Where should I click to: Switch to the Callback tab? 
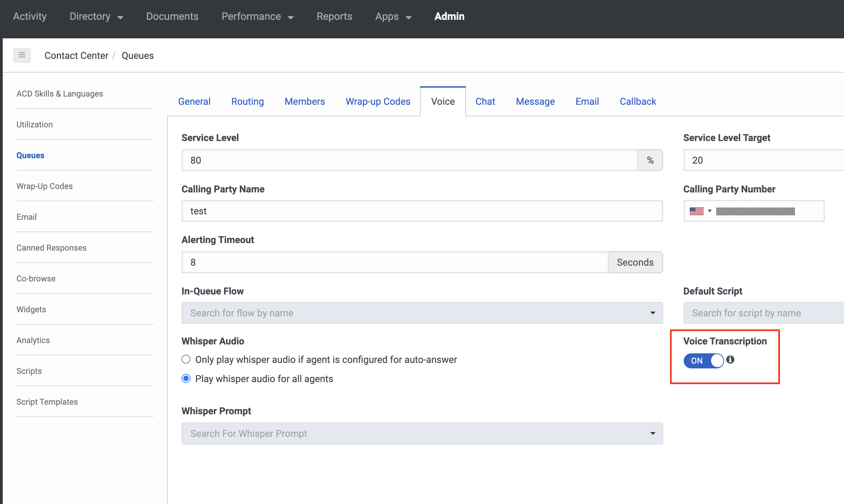click(637, 101)
